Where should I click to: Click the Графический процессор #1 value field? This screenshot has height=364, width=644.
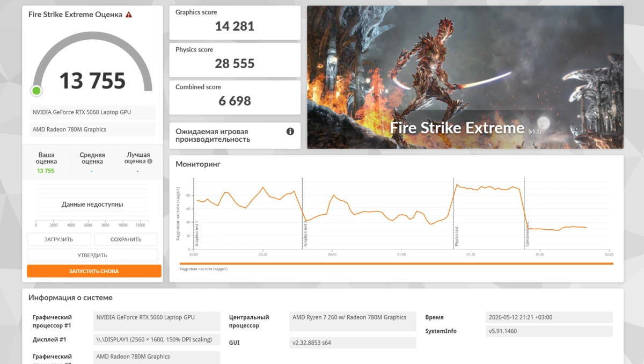point(157,322)
